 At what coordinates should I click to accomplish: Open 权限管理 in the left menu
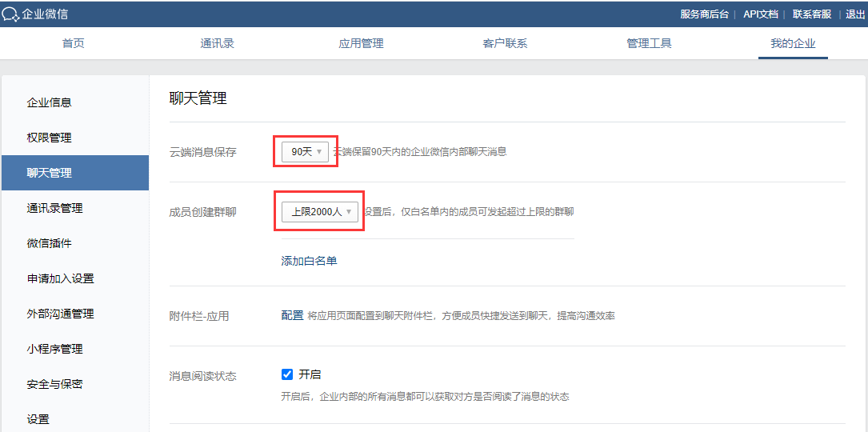tap(50, 138)
